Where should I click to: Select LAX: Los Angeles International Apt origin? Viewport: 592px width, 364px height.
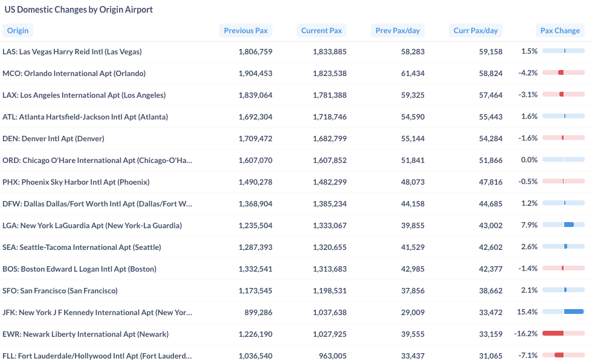[84, 95]
